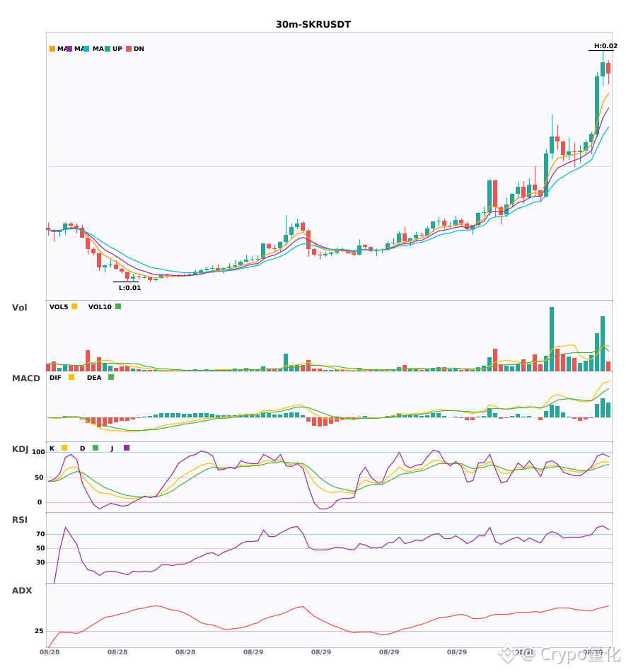Image resolution: width=626 pixels, height=672 pixels.
Task: Click the 25 level on ADX axis
Action: 39,631
